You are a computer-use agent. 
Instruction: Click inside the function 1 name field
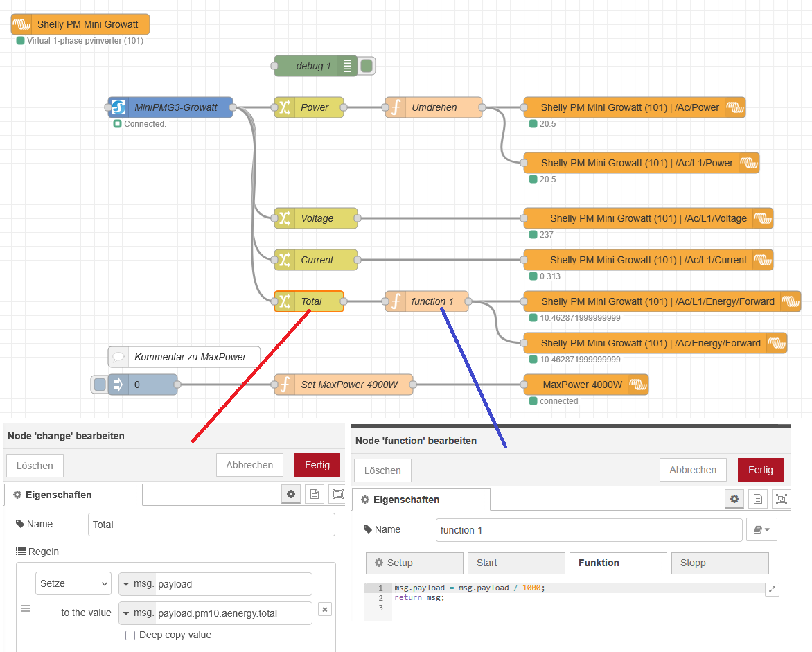588,530
